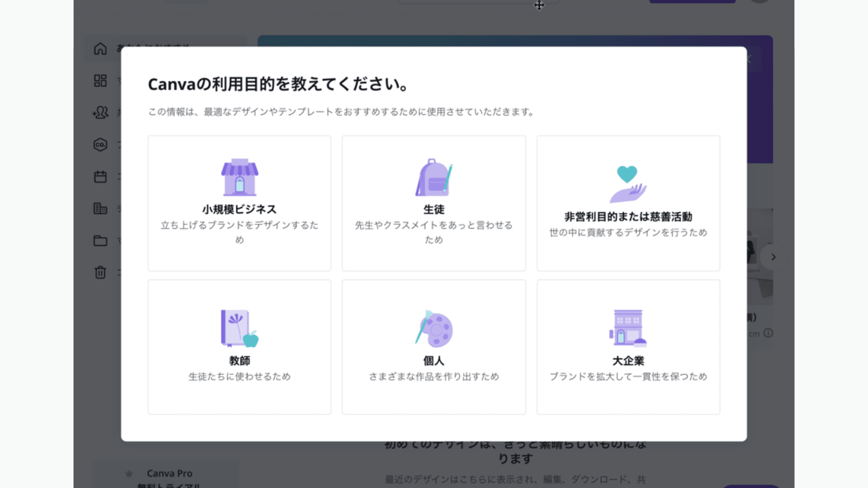Click the heading Canvaの利用目的を教えてください。
This screenshot has width=868, height=488.
278,84
